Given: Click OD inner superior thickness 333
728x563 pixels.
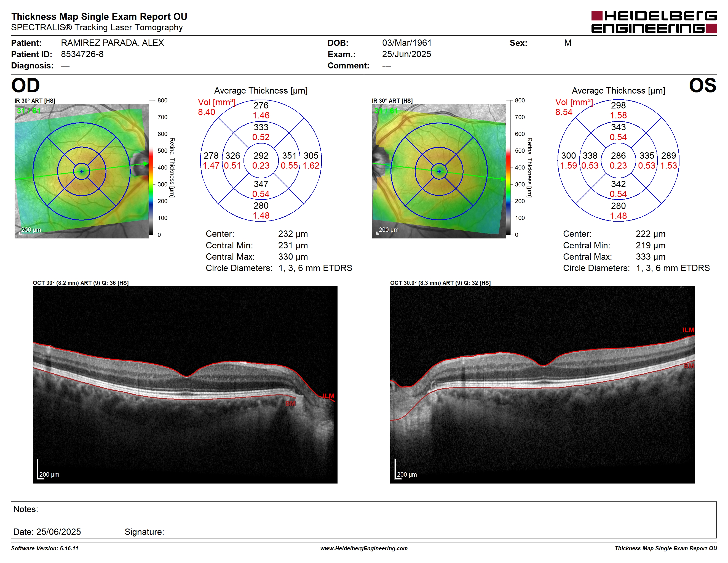Looking at the screenshot, I should [x=261, y=127].
